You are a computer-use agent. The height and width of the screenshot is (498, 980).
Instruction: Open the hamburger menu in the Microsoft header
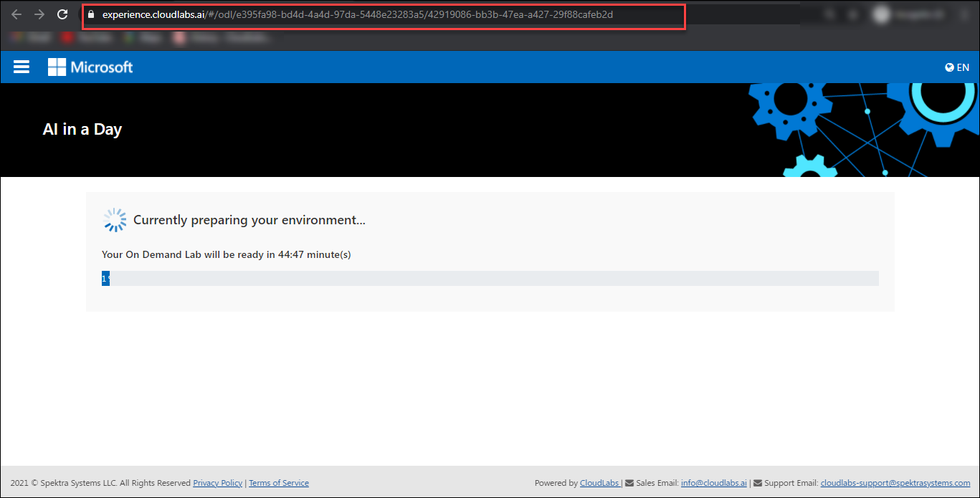click(22, 67)
